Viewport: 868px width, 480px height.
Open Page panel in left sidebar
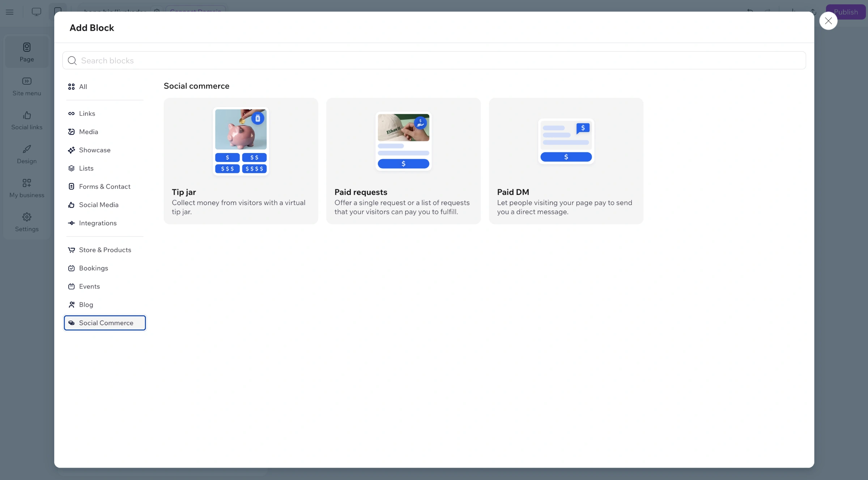(x=27, y=52)
